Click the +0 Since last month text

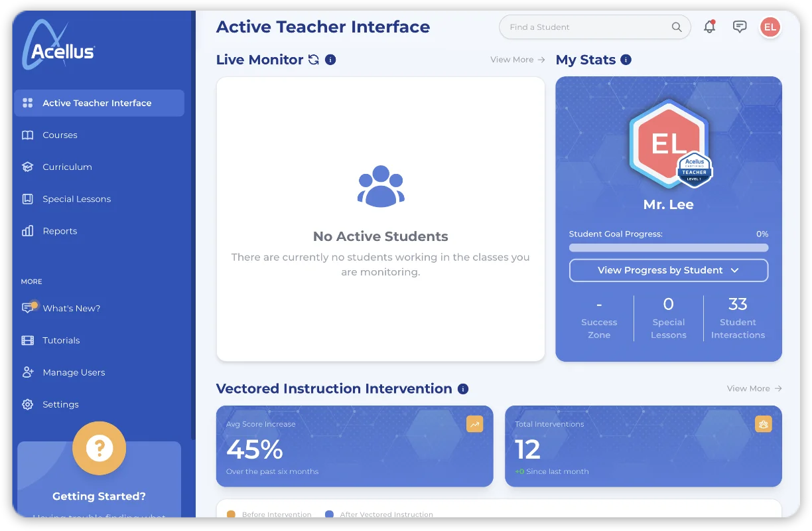coord(552,472)
